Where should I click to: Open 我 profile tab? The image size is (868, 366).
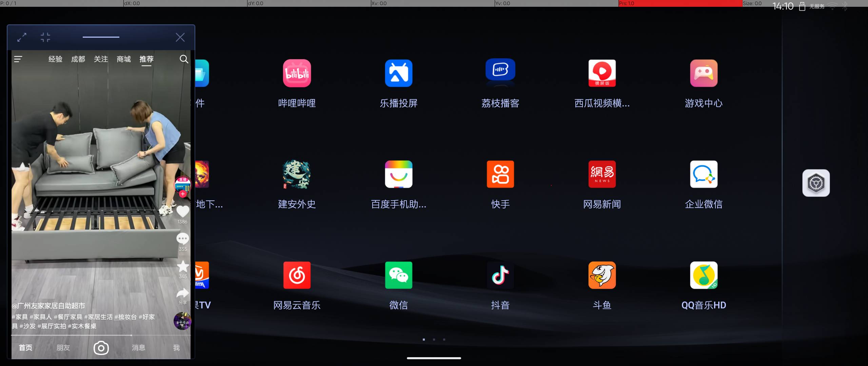pos(176,348)
